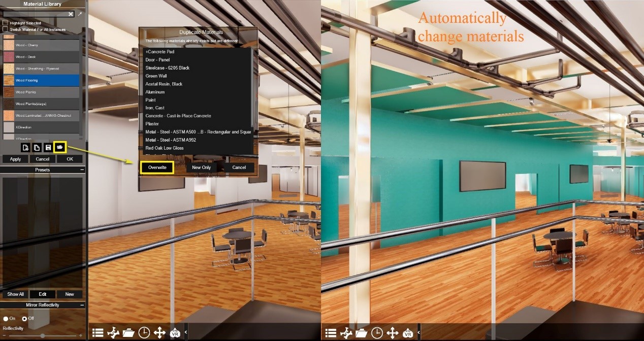Click the new material file icon

click(25, 148)
